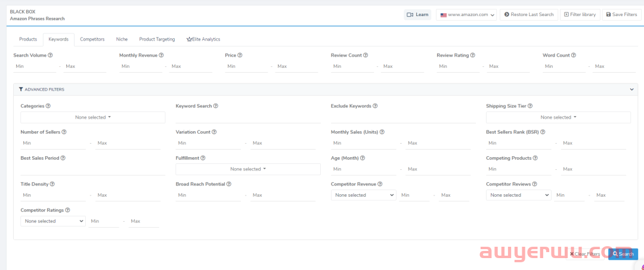Click the Title Density help icon
644x270 pixels.
[52, 184]
